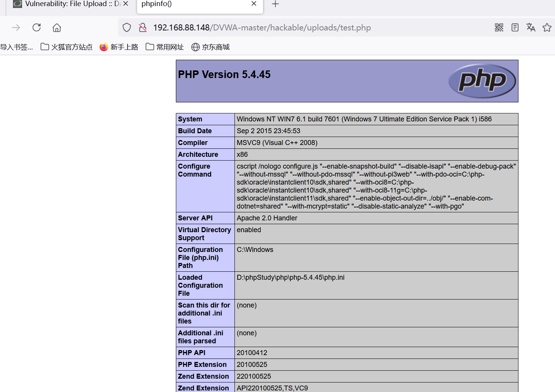Click the PHP Extension label

tap(202, 365)
